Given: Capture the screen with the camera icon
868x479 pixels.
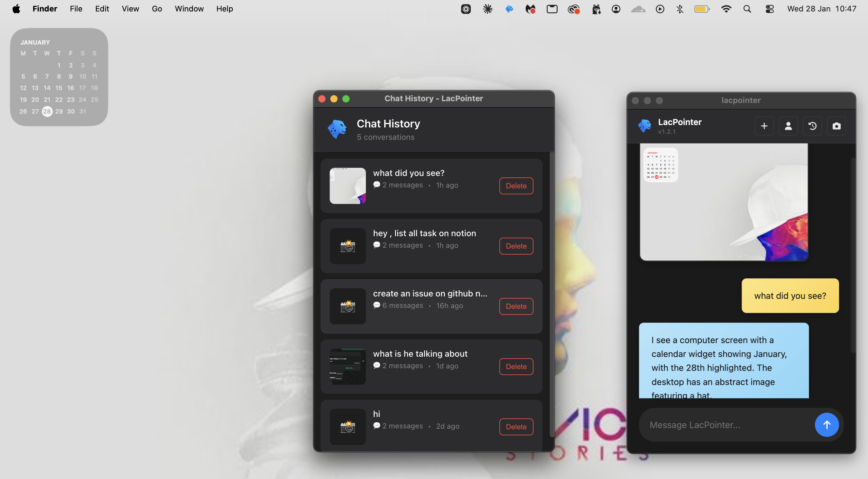Looking at the screenshot, I should (x=837, y=126).
